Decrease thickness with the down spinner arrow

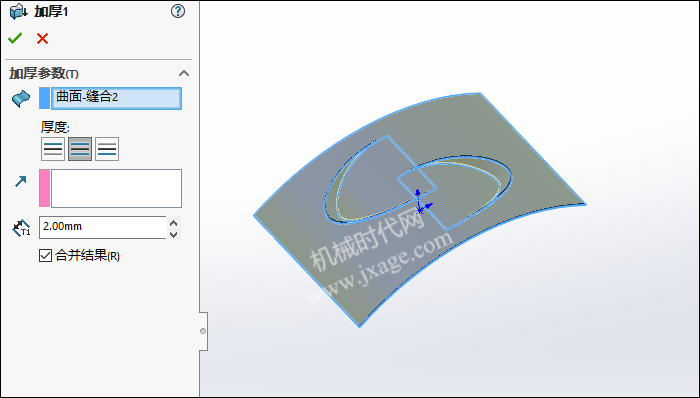pos(174,234)
